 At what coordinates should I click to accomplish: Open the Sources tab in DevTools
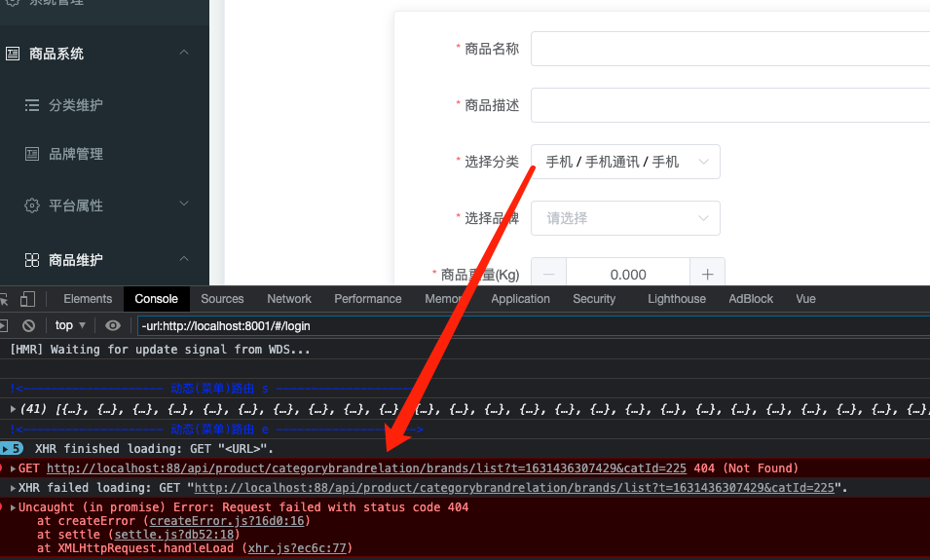222,299
